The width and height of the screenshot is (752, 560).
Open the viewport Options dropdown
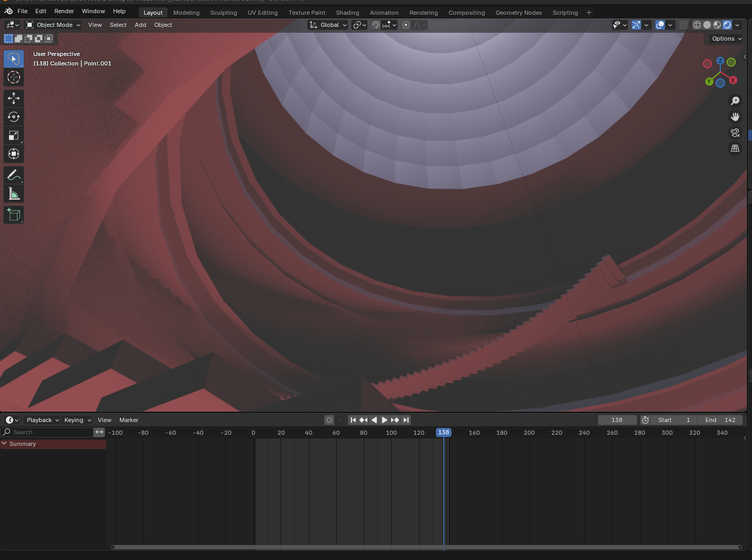tap(727, 39)
